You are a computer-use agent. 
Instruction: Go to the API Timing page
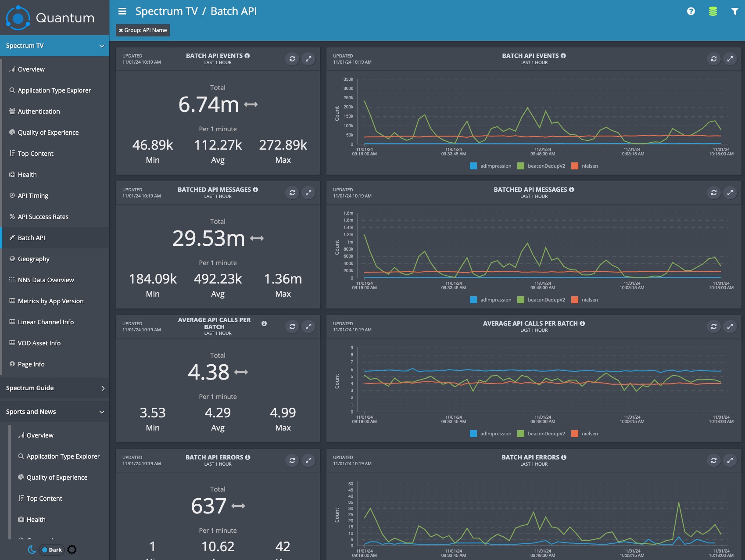click(x=55, y=196)
